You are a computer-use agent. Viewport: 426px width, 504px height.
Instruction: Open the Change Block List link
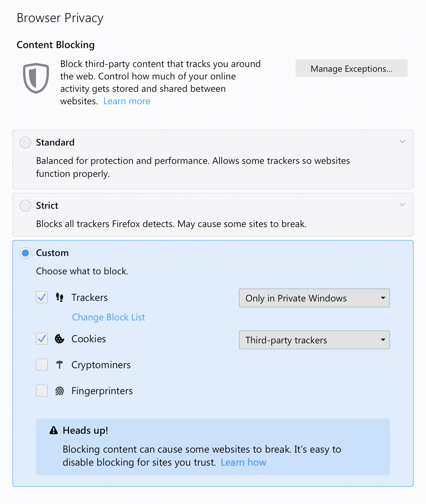click(109, 317)
